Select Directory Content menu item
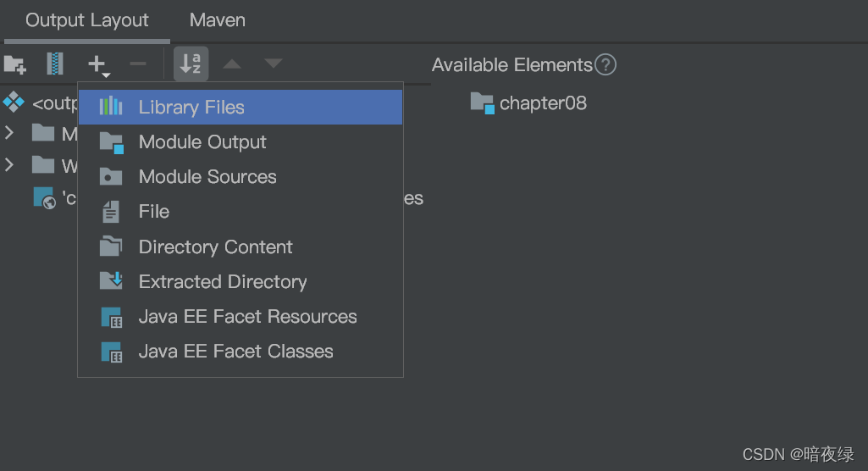The height and width of the screenshot is (471, 868). pos(215,247)
